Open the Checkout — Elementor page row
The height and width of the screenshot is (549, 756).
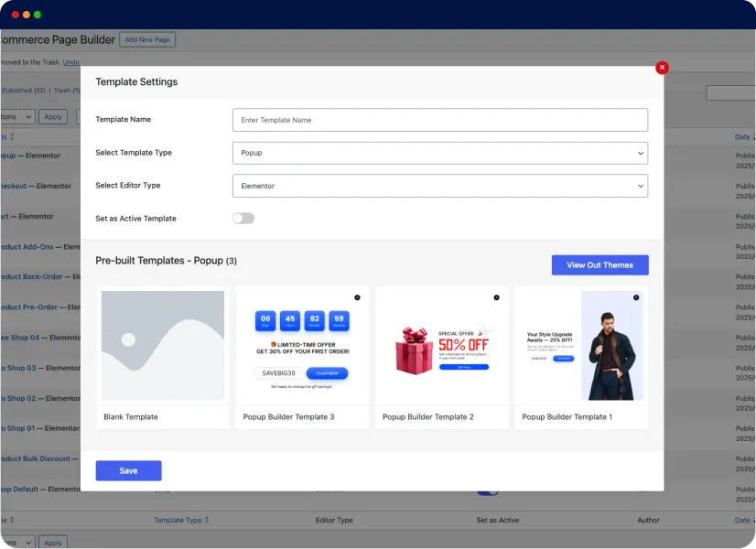click(x=36, y=186)
